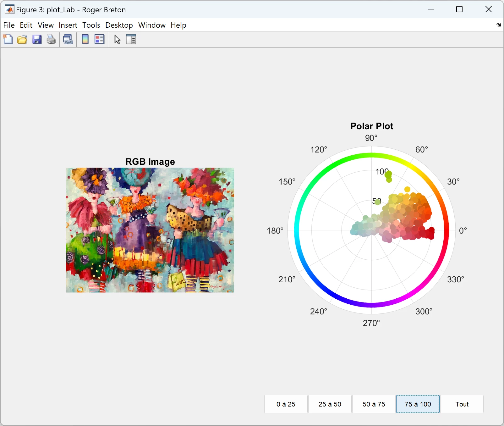Insert a legend using the toolbar icon
Screen dimensions: 504x426
pyautogui.click(x=99, y=40)
